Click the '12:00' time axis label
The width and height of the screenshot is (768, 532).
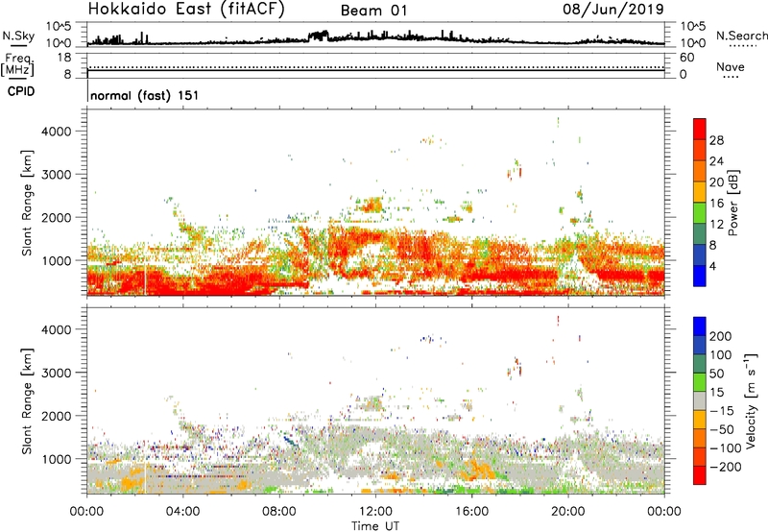click(375, 512)
